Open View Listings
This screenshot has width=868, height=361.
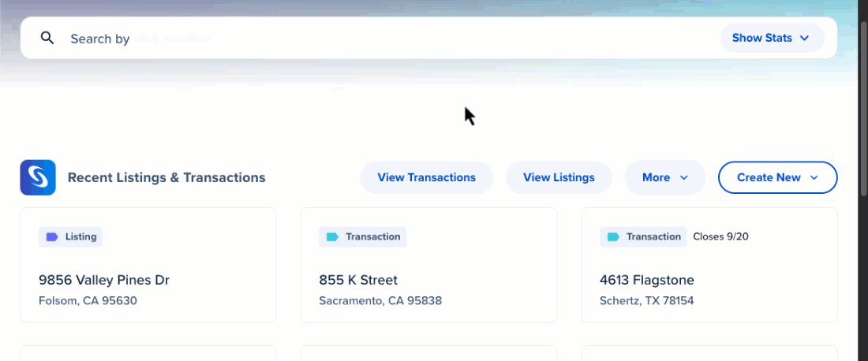tap(559, 177)
